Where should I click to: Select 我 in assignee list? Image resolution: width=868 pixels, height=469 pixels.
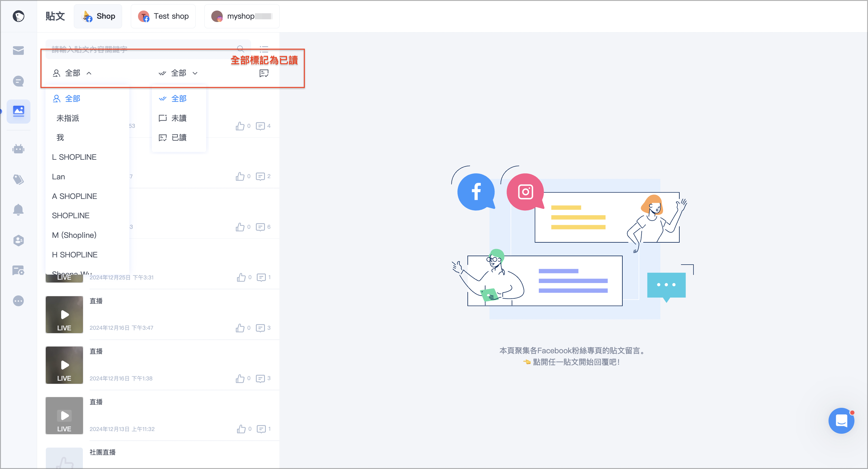87,137
